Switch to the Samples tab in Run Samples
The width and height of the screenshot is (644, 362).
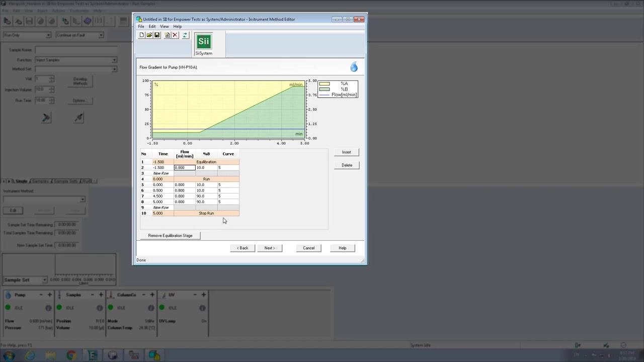(40, 181)
